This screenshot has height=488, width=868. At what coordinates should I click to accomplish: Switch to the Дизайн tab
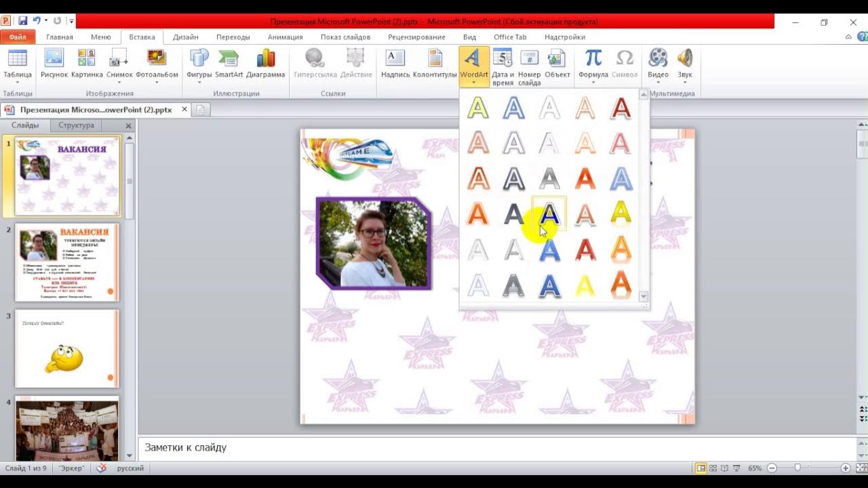tap(186, 37)
